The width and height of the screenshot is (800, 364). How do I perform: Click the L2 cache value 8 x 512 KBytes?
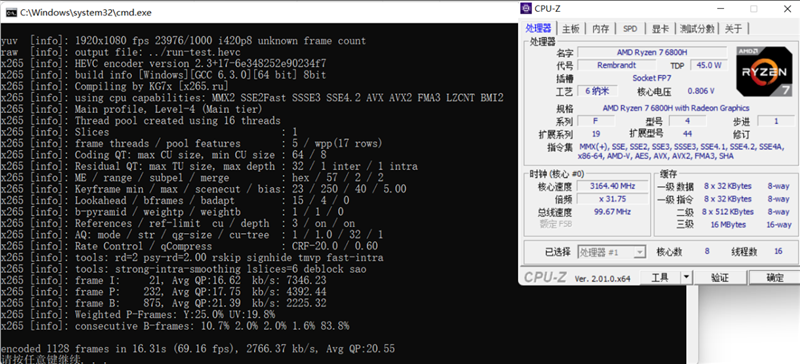(727, 211)
